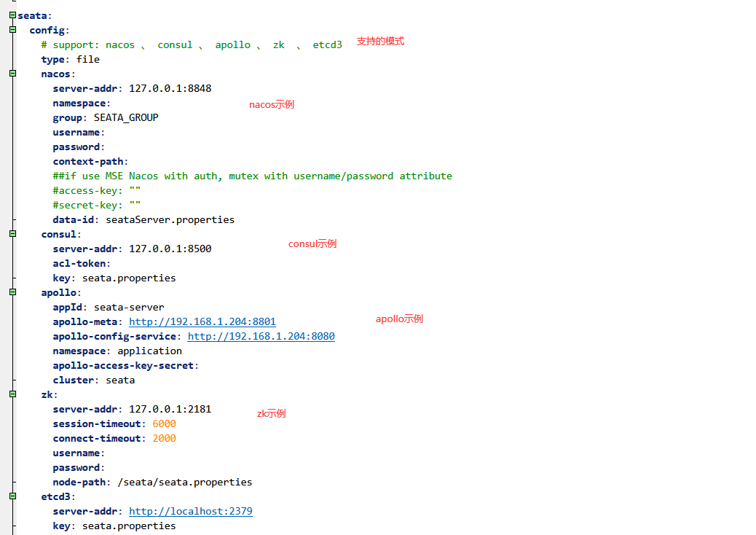Click the appId value seata-server

129,308
